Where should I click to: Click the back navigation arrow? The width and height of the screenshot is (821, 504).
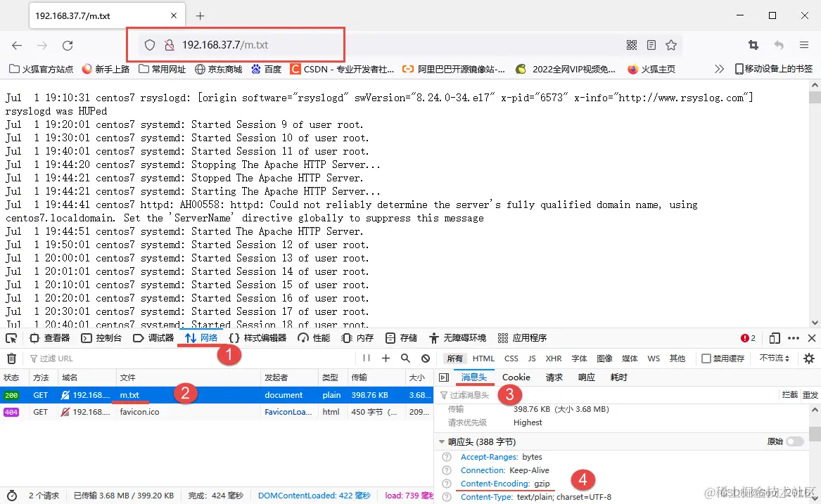17,46
